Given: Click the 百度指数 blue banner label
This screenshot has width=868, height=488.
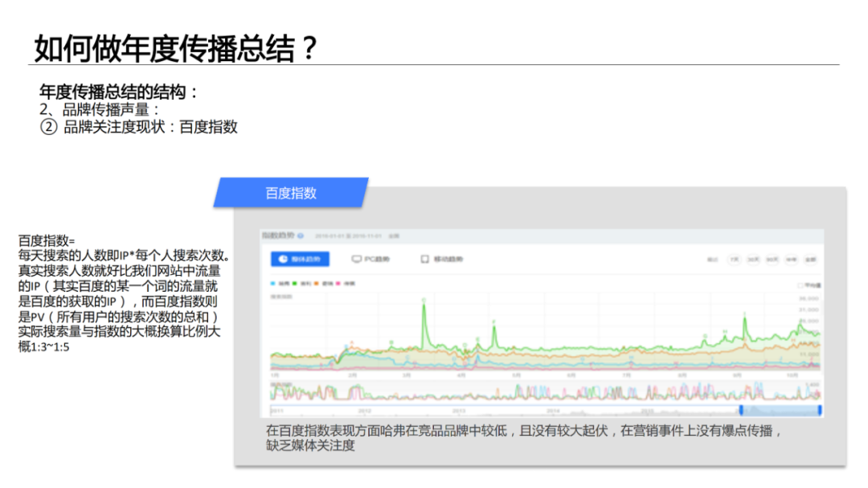Looking at the screenshot, I should (291, 193).
